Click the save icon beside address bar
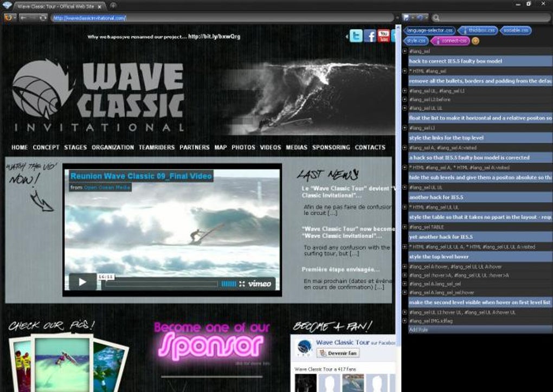553x392 pixels. coord(406,18)
